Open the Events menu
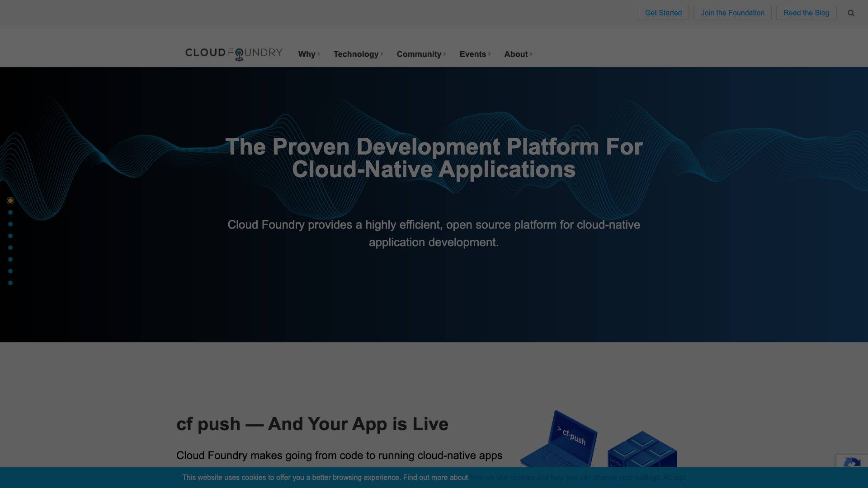 point(473,54)
